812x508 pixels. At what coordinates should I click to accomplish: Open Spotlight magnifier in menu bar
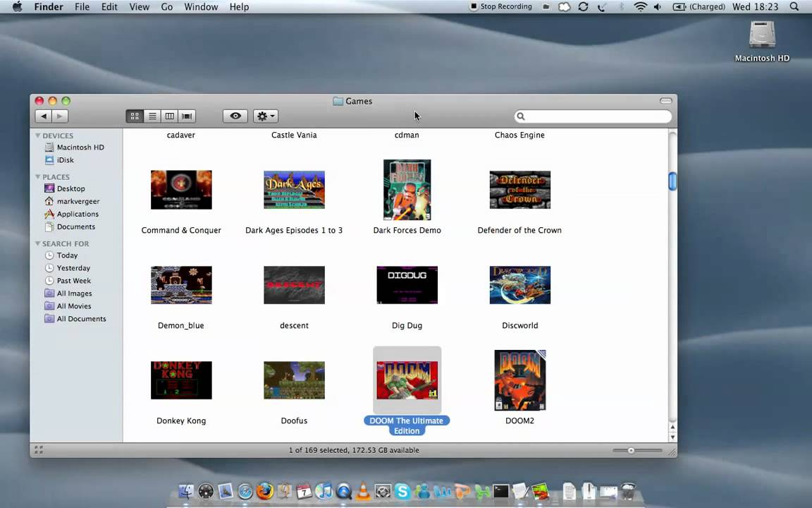pyautogui.click(x=794, y=7)
